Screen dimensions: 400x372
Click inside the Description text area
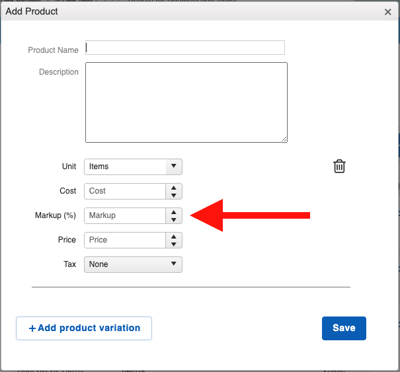[x=186, y=102]
